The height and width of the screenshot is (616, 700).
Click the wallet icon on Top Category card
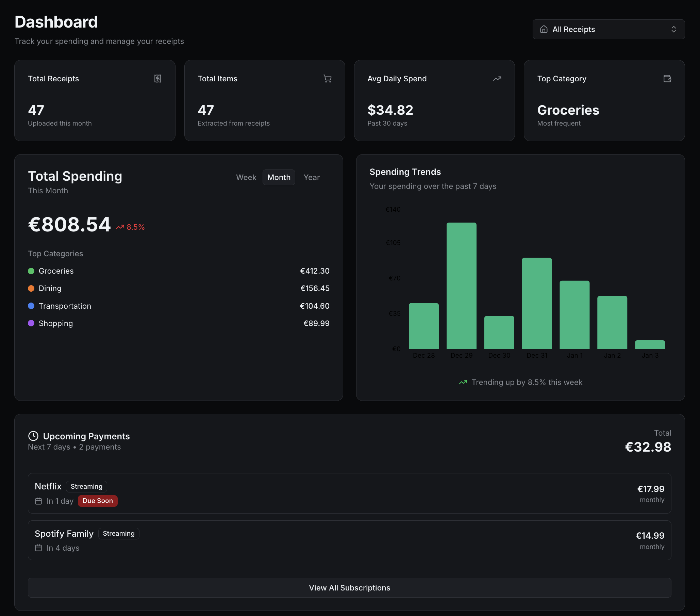tap(667, 79)
